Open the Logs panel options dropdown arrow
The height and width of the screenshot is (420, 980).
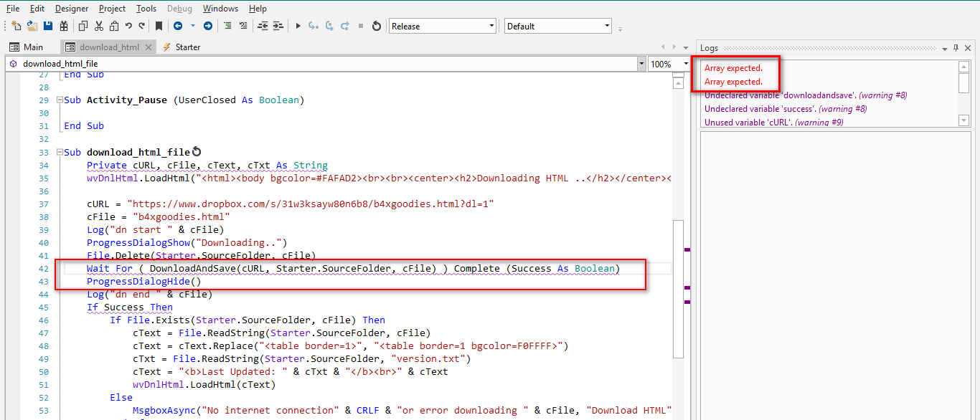click(x=945, y=48)
